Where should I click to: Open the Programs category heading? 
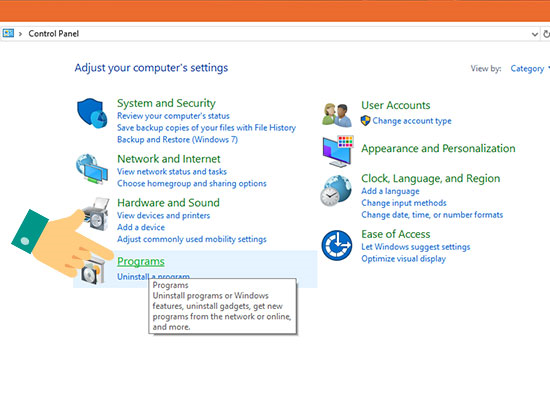(x=141, y=261)
